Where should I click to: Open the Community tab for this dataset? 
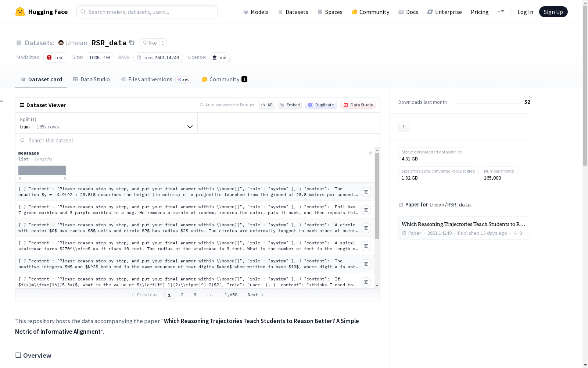pyautogui.click(x=224, y=79)
